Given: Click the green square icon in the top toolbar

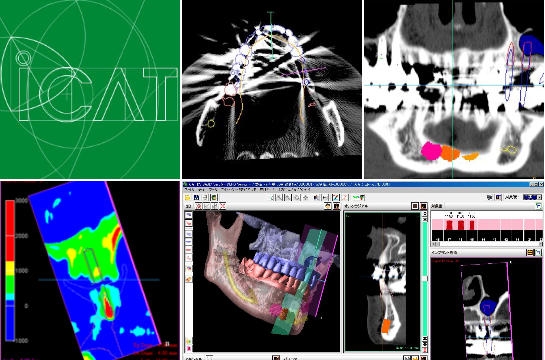Looking at the screenshot, I should tap(214, 198).
